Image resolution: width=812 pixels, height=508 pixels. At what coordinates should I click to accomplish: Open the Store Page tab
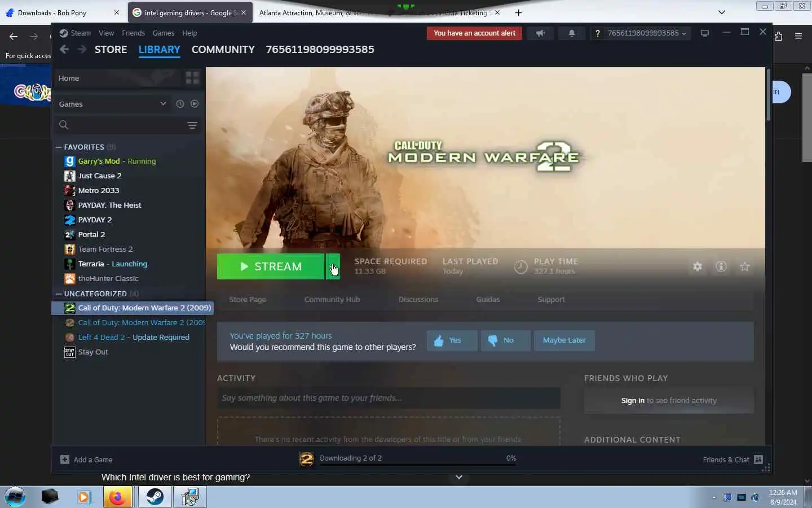click(248, 300)
